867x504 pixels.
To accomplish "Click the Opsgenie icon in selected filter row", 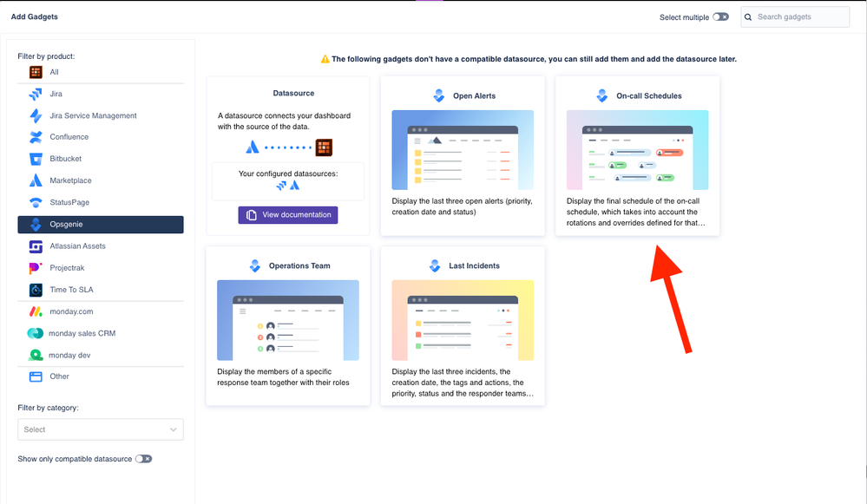I will (36, 225).
